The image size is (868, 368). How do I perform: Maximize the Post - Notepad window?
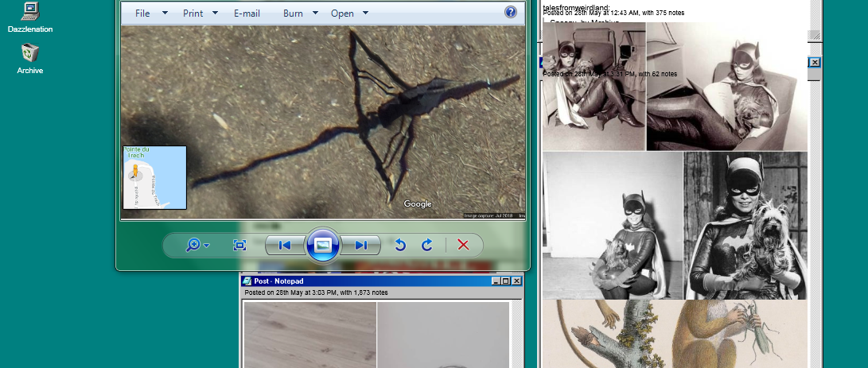[x=505, y=281]
